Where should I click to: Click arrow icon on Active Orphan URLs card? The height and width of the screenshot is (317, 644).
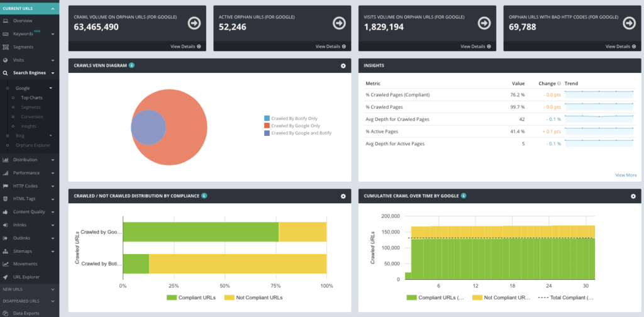tap(338, 23)
